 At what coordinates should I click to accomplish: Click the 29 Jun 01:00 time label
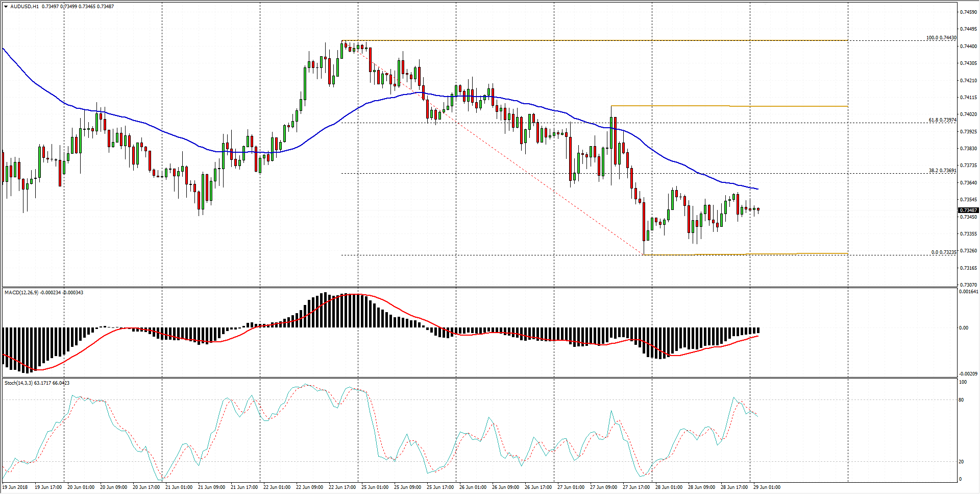click(767, 487)
